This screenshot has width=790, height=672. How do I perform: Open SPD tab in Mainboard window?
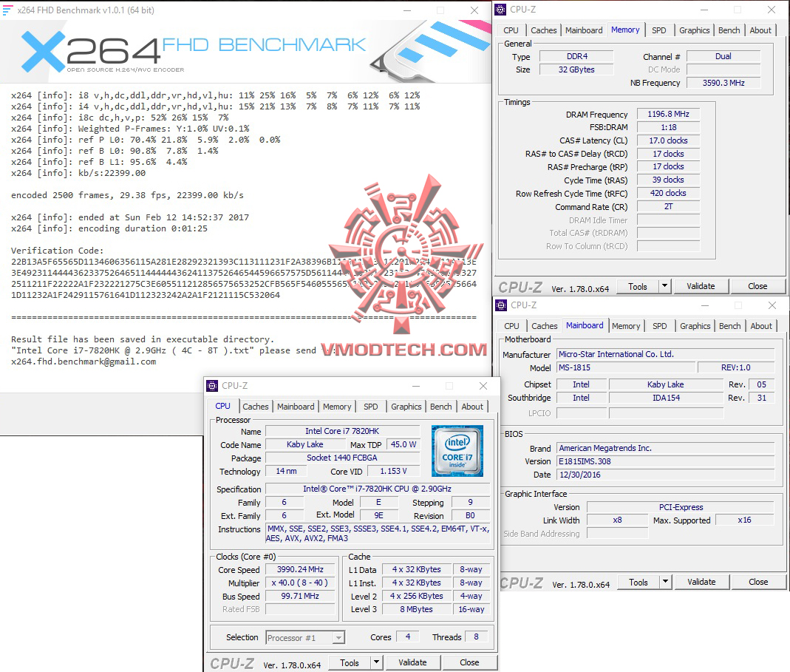(x=659, y=326)
